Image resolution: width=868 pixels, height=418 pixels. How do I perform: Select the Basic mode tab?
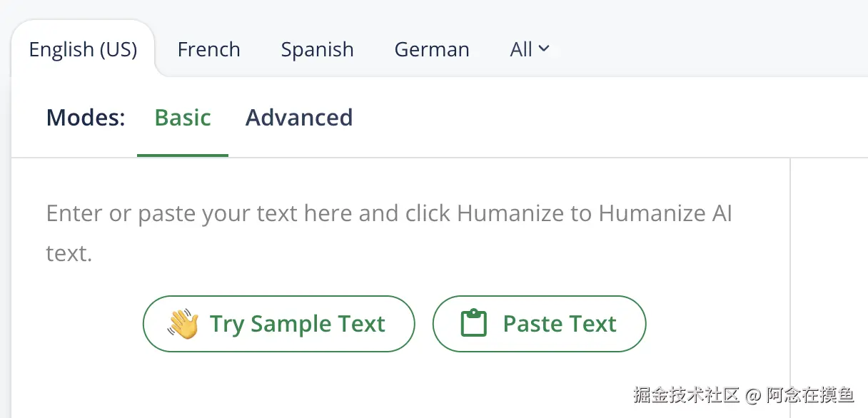pyautogui.click(x=183, y=118)
